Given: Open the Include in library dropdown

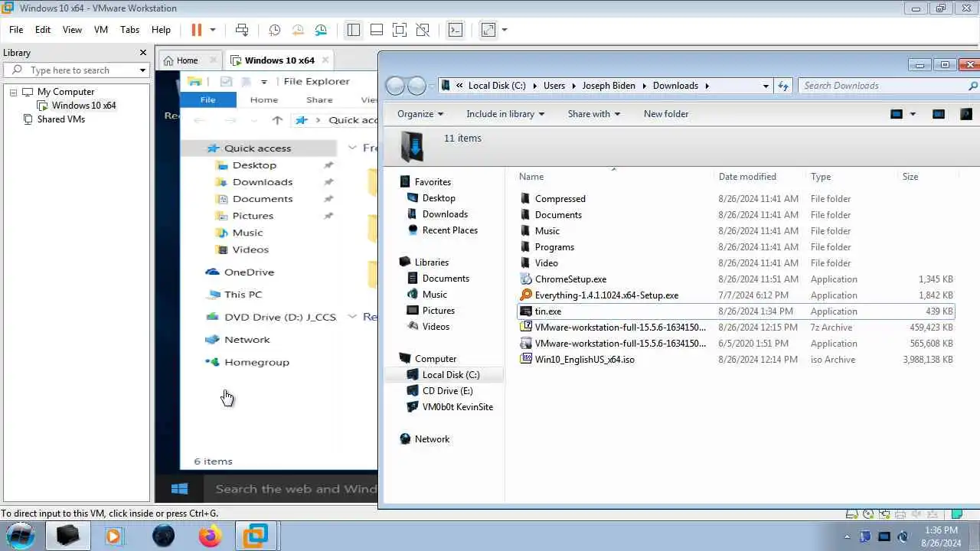Looking at the screenshot, I should [505, 114].
